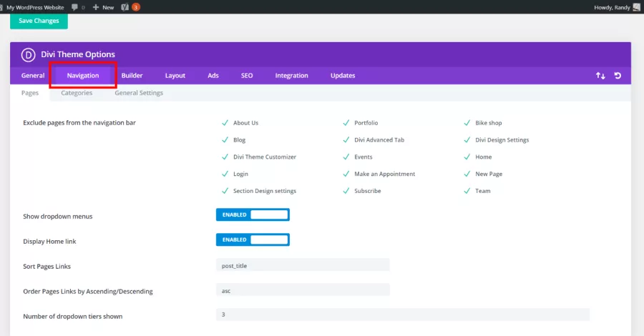Open the Sort Pages Links dropdown
The image size is (644, 336).
pyautogui.click(x=303, y=265)
